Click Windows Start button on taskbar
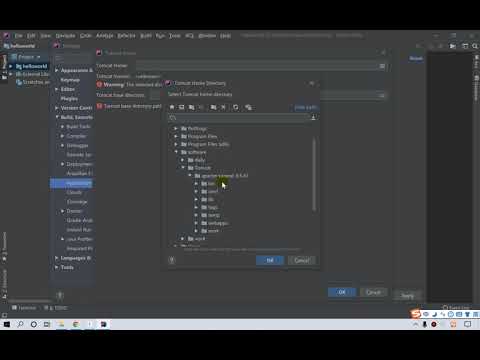The image size is (480, 360). pyautogui.click(x=7, y=324)
